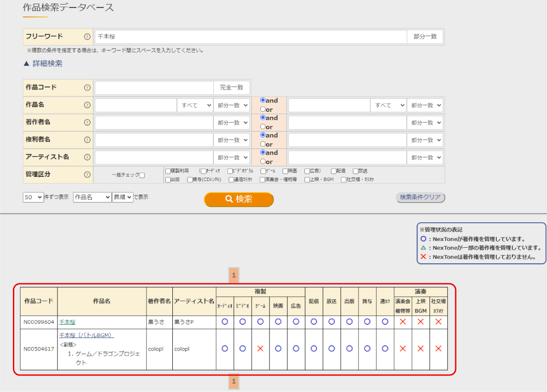The width and height of the screenshot is (547, 392).
Task: Tick the ビデオグラム checkbox
Action: click(230, 171)
